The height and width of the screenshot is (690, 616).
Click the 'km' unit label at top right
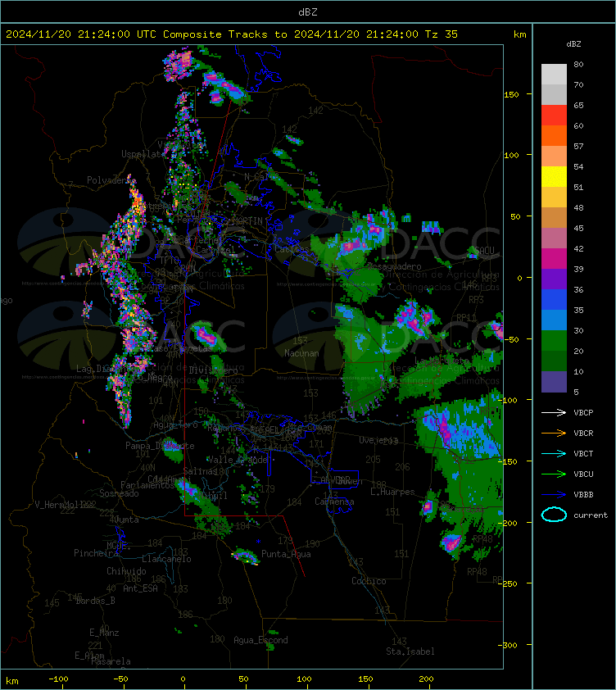(x=519, y=34)
